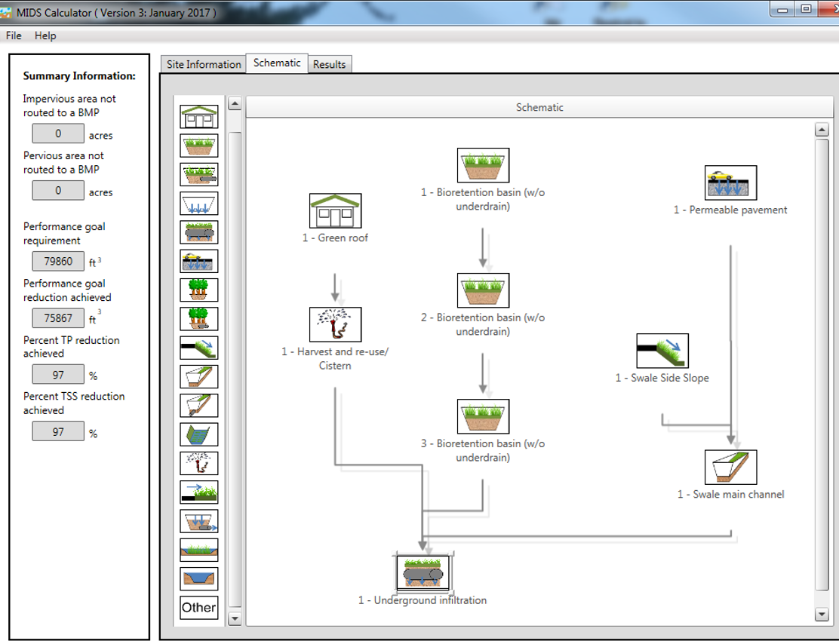Click the palette scrollbar down arrow
This screenshot has height=644, width=839.
click(x=235, y=618)
